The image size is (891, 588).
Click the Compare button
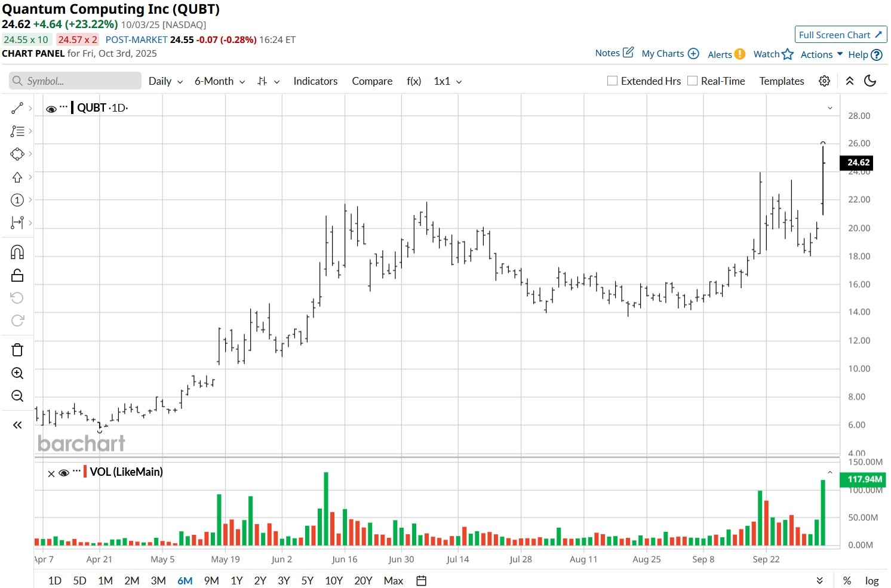tap(372, 81)
